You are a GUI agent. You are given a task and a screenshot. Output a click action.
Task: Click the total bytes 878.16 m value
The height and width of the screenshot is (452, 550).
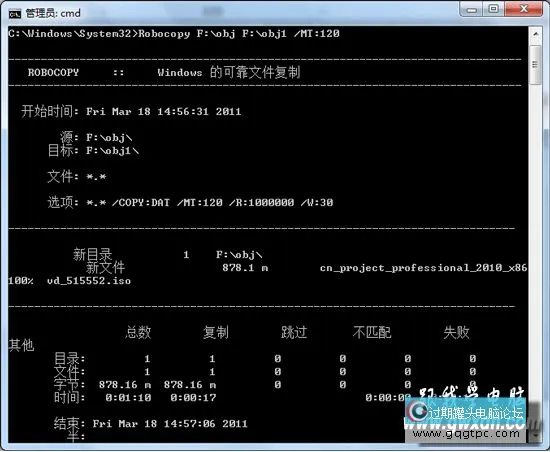[x=125, y=385]
